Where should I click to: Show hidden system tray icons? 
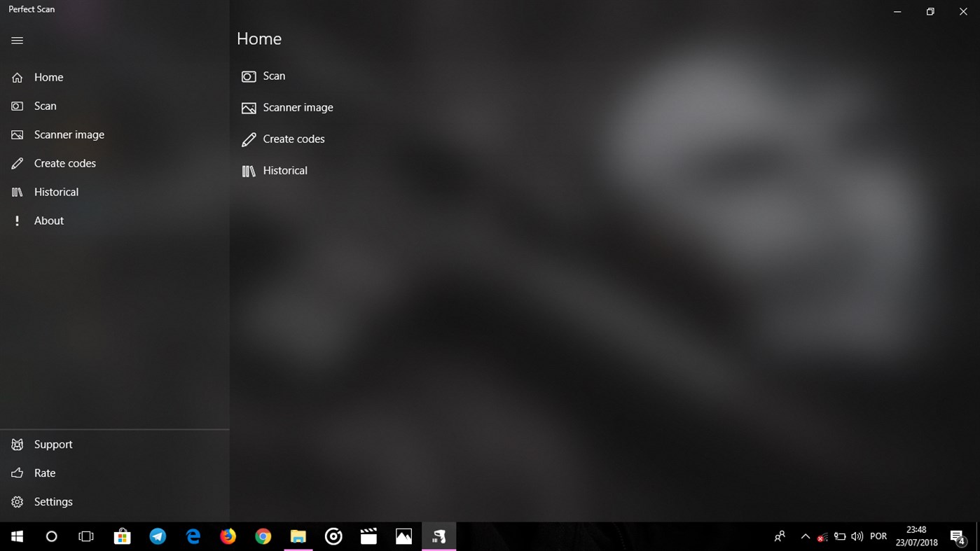coord(806,536)
